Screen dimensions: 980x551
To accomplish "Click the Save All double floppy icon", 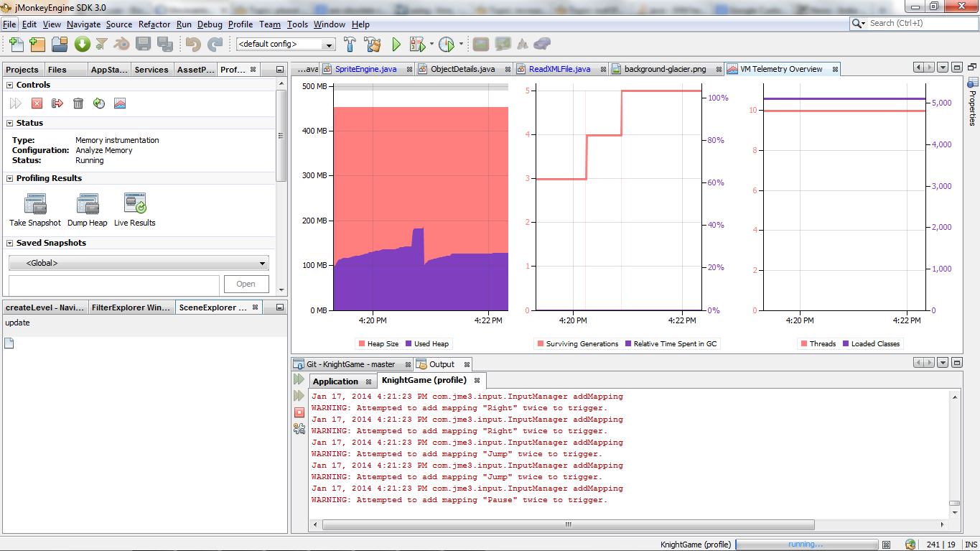I will coord(164,44).
